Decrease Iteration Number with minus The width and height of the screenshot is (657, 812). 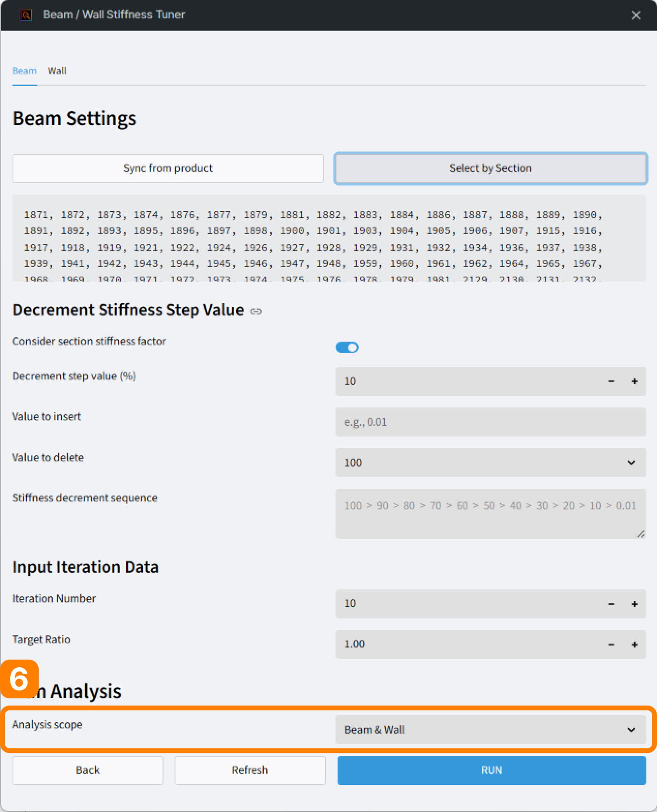coord(611,604)
